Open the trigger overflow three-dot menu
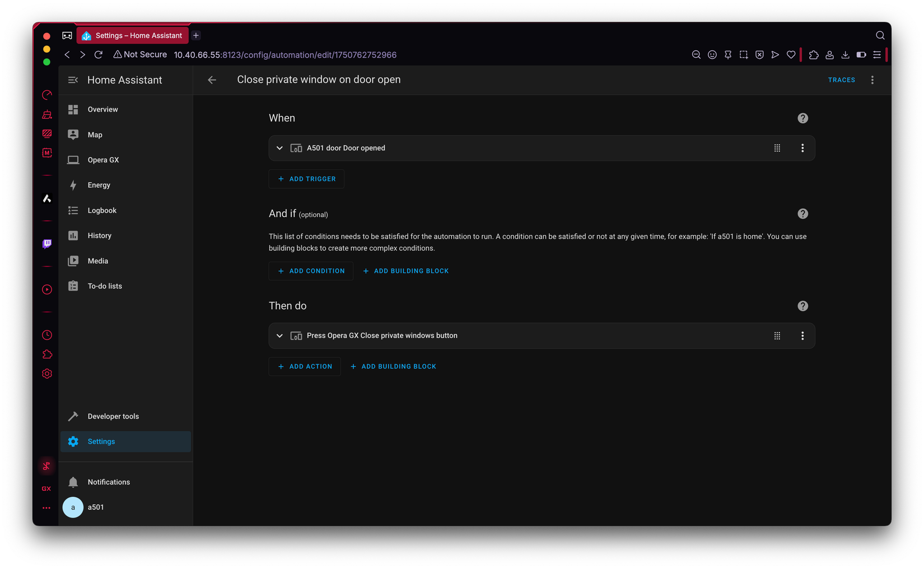924x569 pixels. [802, 148]
